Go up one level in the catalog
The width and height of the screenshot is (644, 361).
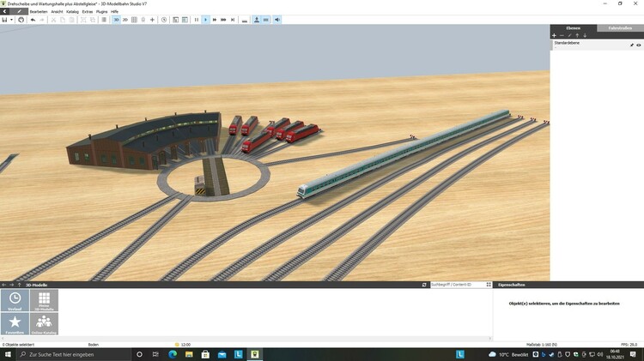19,285
